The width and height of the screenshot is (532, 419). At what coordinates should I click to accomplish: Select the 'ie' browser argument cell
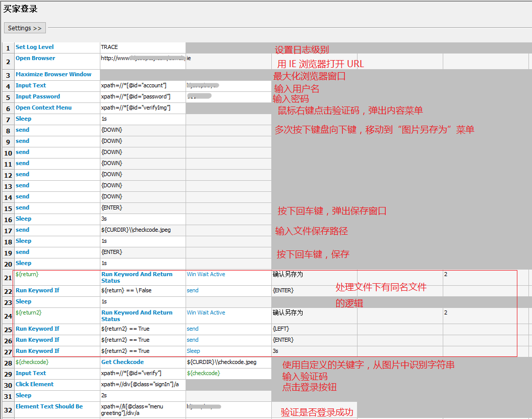click(228, 62)
